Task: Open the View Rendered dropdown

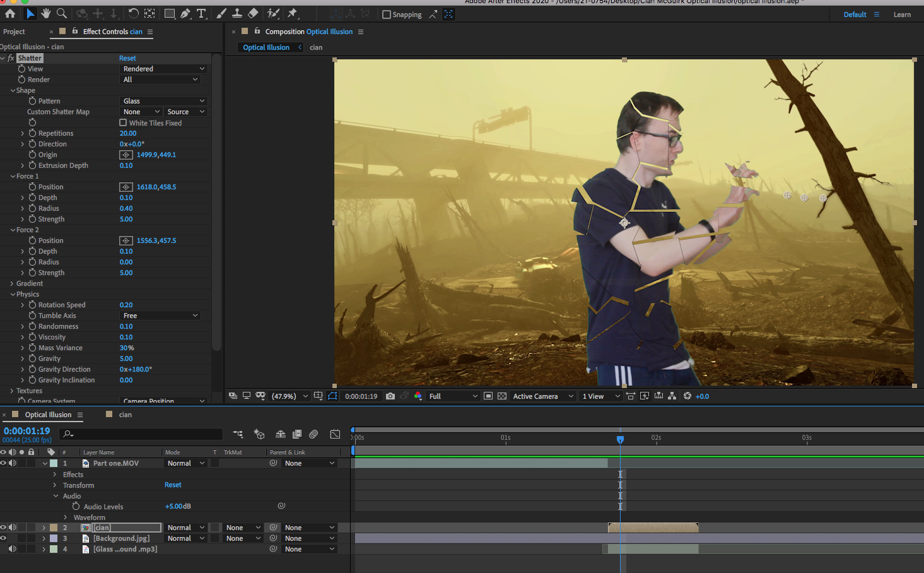Action: [163, 69]
